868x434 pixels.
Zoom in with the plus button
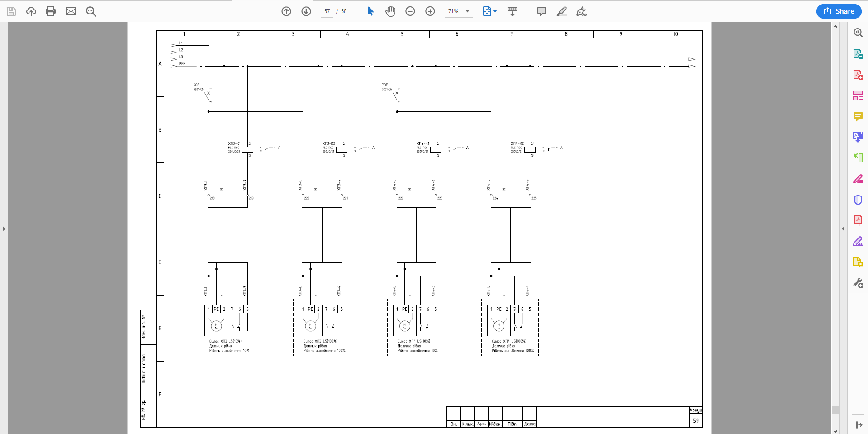point(430,11)
